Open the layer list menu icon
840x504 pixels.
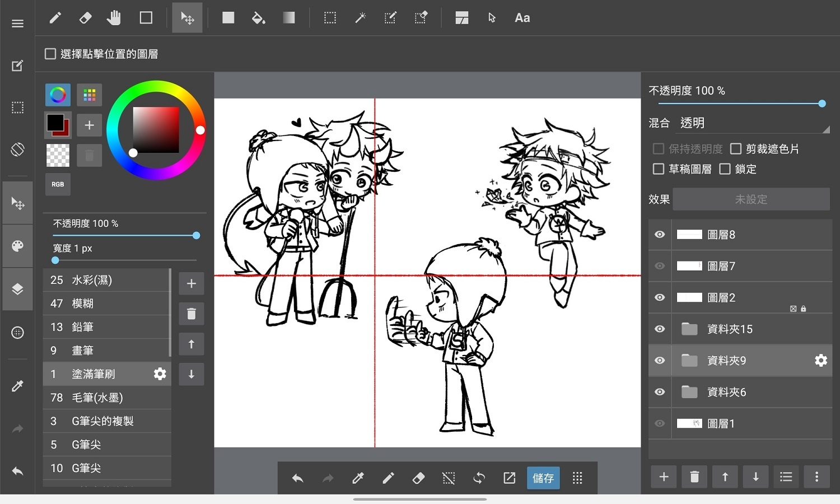coord(786,477)
